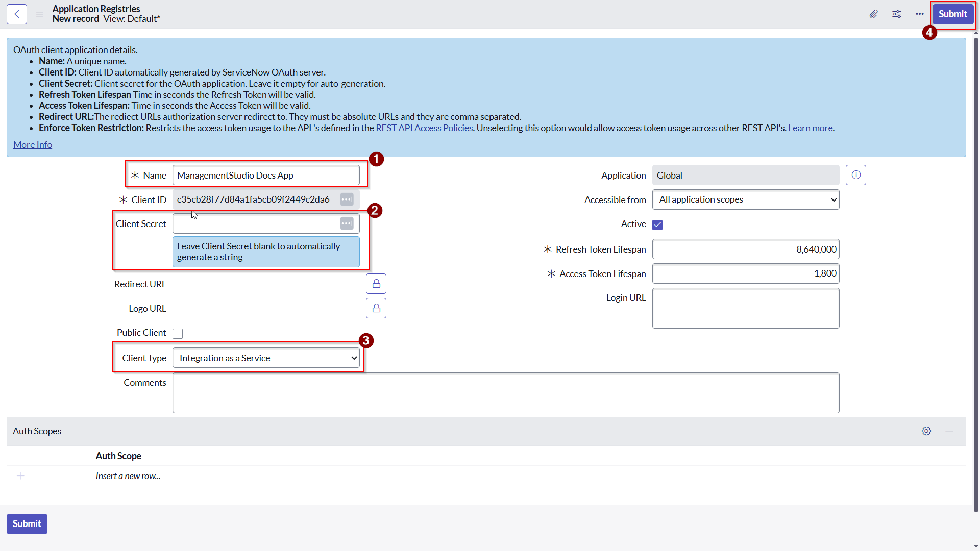This screenshot has height=551, width=980.
Task: Expand the Accessible from dropdown
Action: point(746,200)
